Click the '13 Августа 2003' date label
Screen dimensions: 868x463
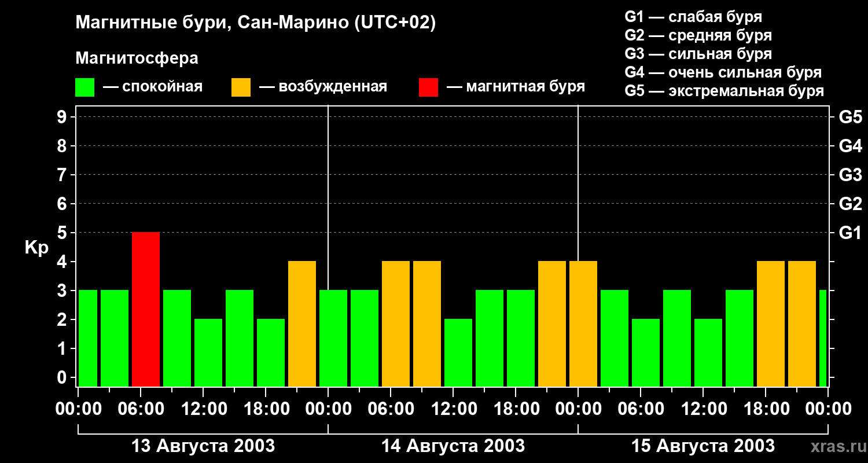[204, 446]
